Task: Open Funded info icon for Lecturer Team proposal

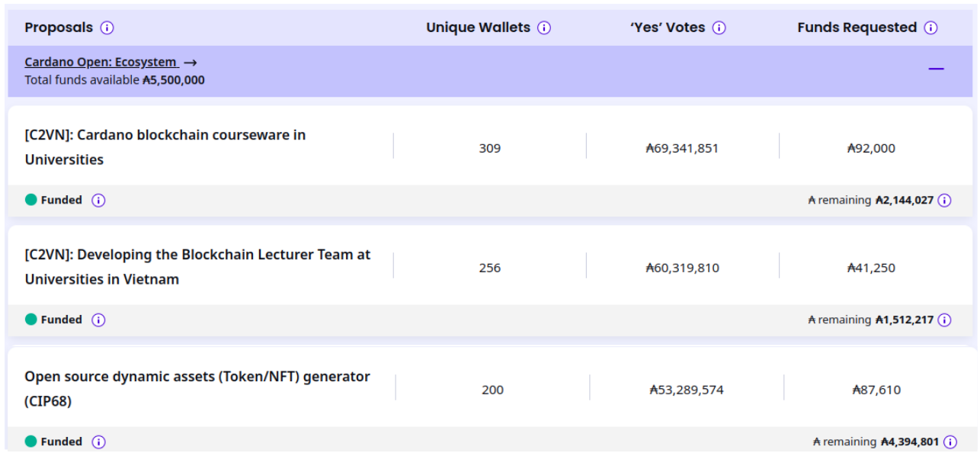Action: coord(98,320)
